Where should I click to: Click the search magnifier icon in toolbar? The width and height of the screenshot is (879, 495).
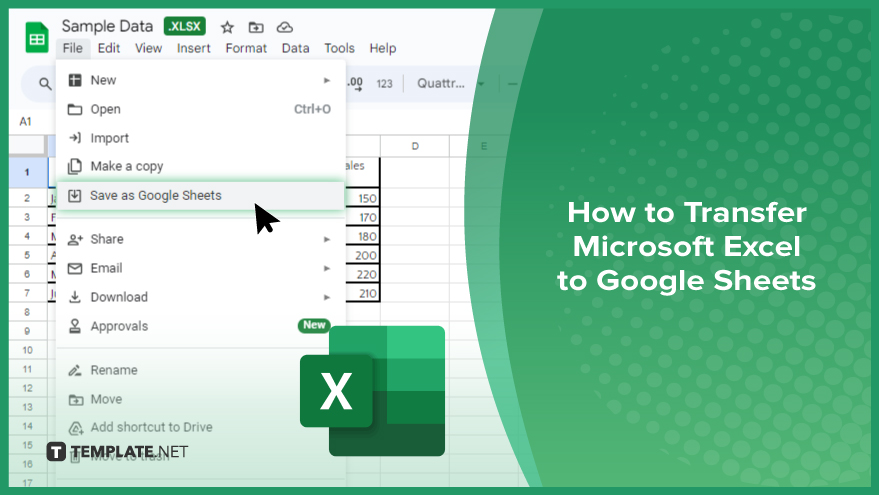click(45, 84)
